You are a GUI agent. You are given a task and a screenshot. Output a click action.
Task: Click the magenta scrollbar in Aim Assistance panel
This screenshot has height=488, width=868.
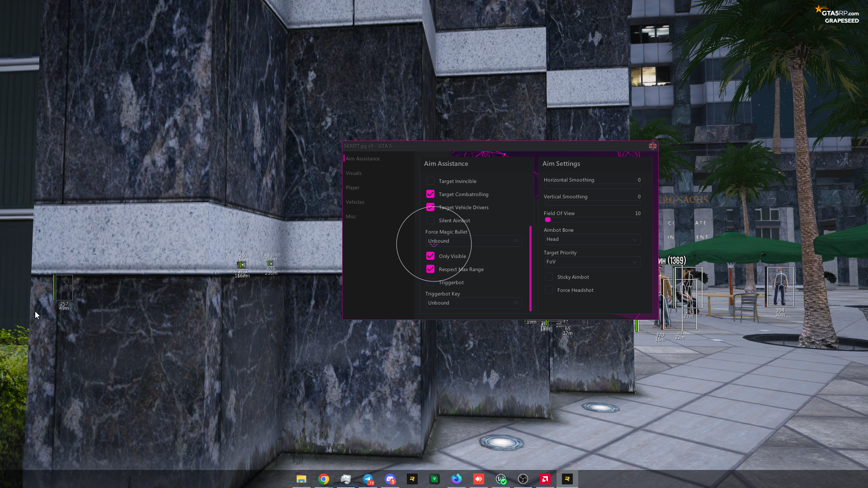(x=530, y=268)
